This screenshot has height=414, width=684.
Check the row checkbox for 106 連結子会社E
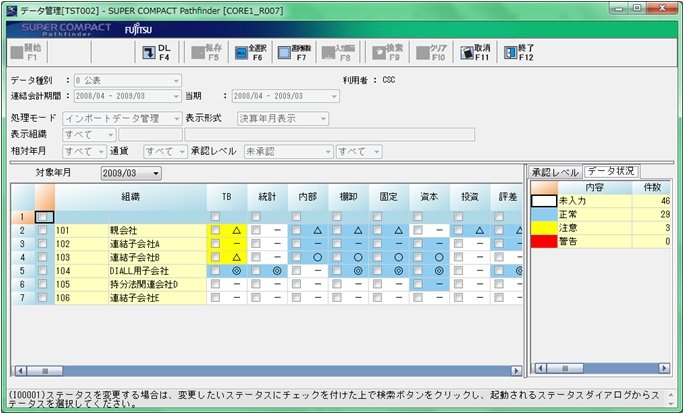42,298
